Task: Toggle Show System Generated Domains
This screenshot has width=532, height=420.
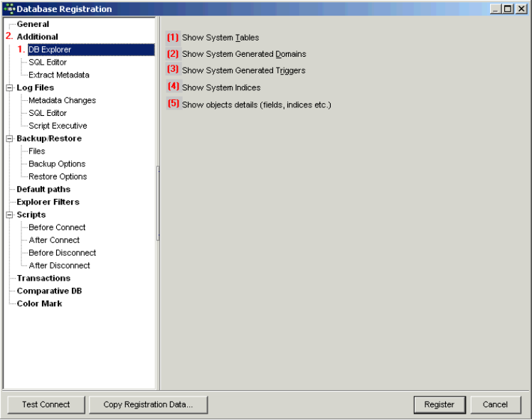Action: [173, 54]
